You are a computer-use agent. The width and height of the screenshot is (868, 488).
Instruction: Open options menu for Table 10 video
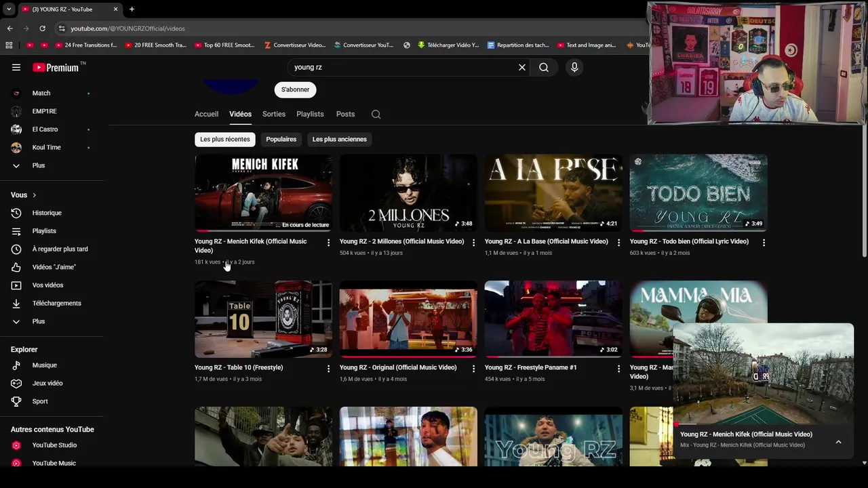pos(328,369)
